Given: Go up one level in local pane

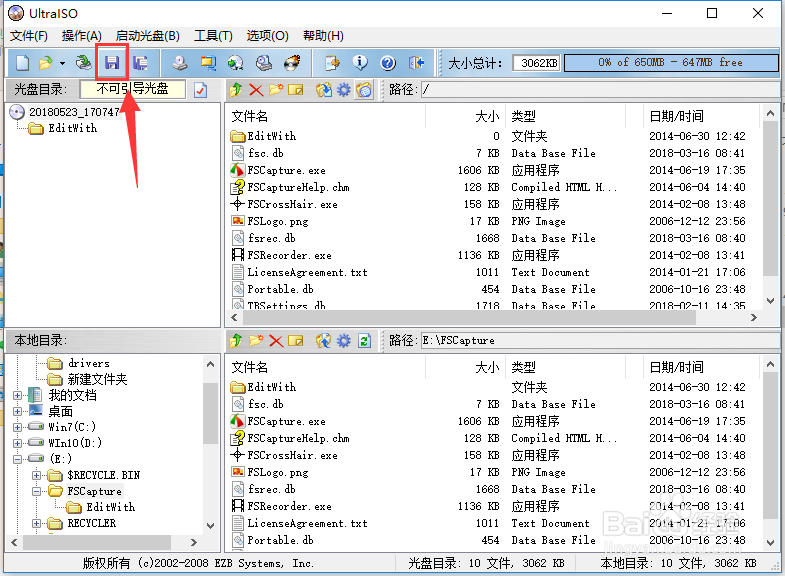Looking at the screenshot, I should pyautogui.click(x=236, y=341).
